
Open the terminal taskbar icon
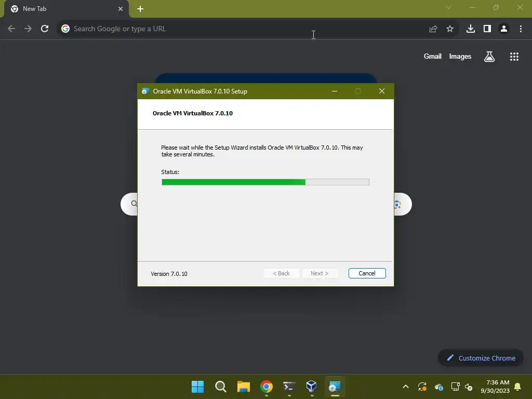[x=289, y=387]
